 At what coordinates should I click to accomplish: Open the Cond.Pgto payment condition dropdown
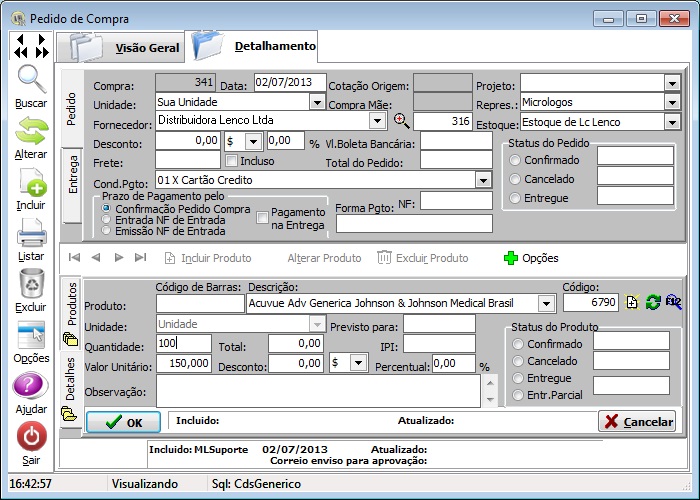tap(483, 180)
